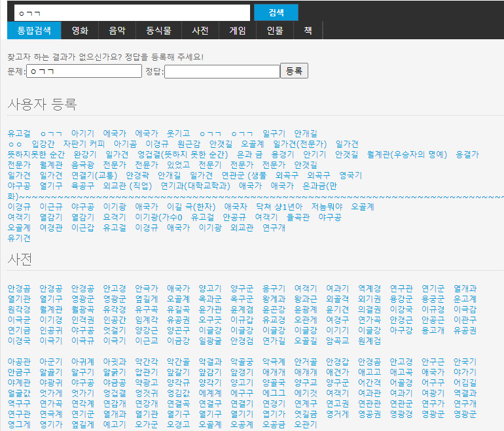The image size is (504, 431).
Task: Switch to the 영화 tab
Action: [80, 31]
